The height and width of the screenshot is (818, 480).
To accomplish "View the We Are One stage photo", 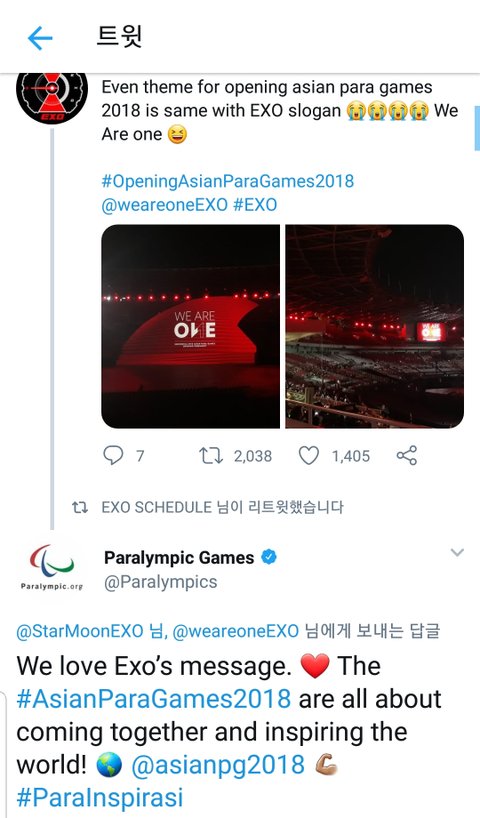I will (190, 327).
